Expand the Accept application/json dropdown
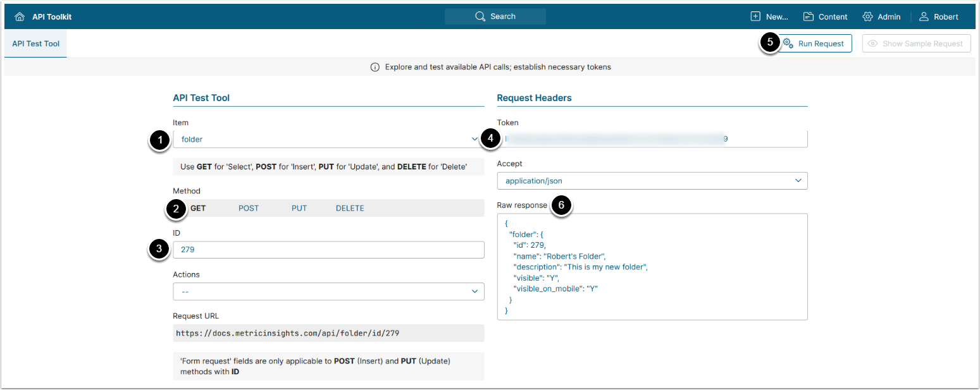This screenshot has height=390, width=980. (x=652, y=181)
